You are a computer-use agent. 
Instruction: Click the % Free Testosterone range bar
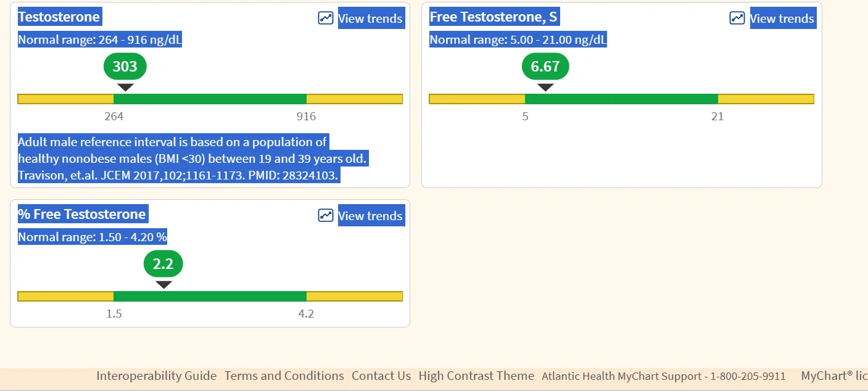tap(210, 297)
